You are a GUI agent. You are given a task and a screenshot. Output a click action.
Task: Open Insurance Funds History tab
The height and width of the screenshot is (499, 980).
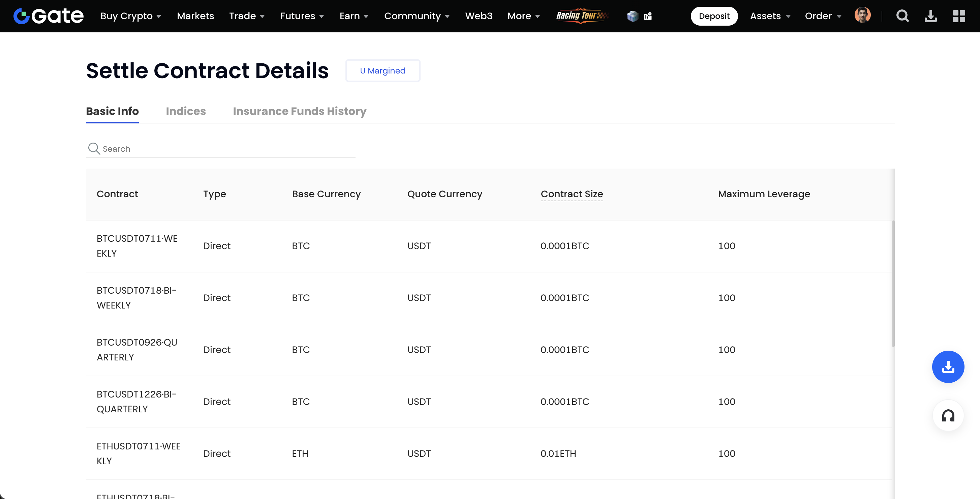coord(299,111)
